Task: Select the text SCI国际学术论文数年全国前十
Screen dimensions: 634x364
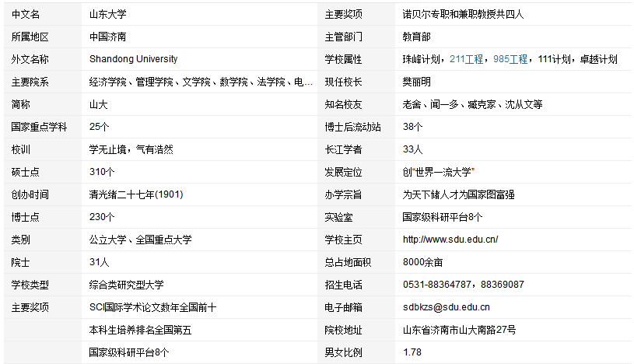Action: pyautogui.click(x=152, y=308)
